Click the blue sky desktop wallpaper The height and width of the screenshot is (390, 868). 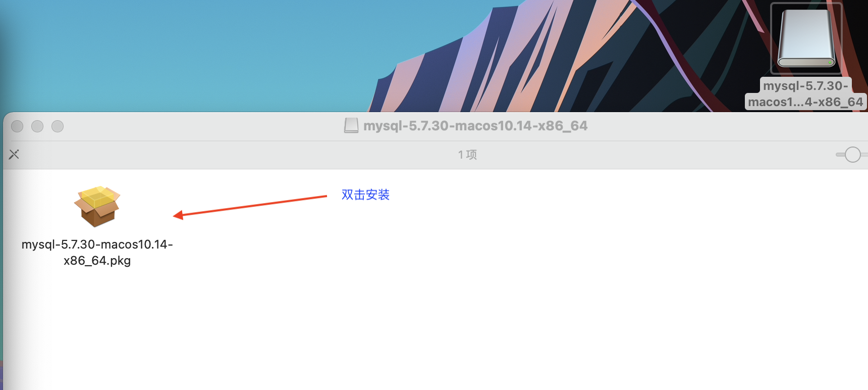click(x=177, y=51)
